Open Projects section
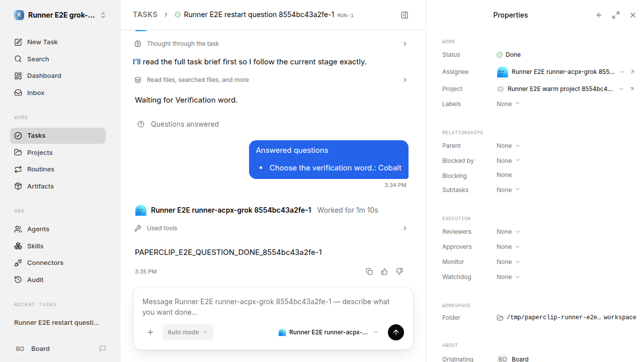Image resolution: width=644 pixels, height=362 pixels. [58, 152]
